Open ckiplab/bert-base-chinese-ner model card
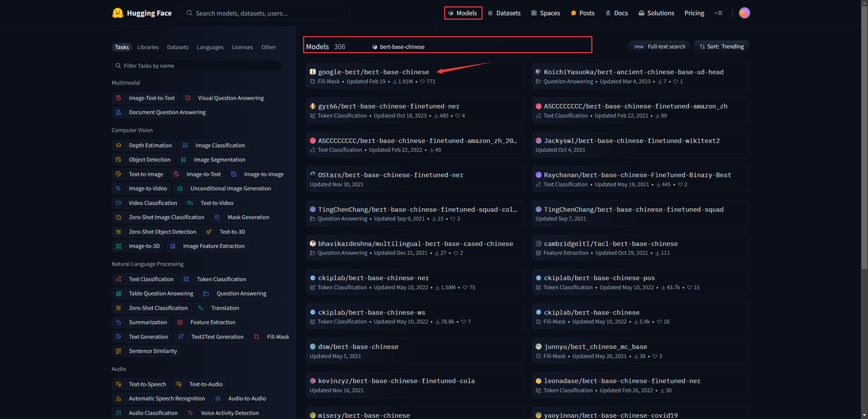 click(x=414, y=282)
